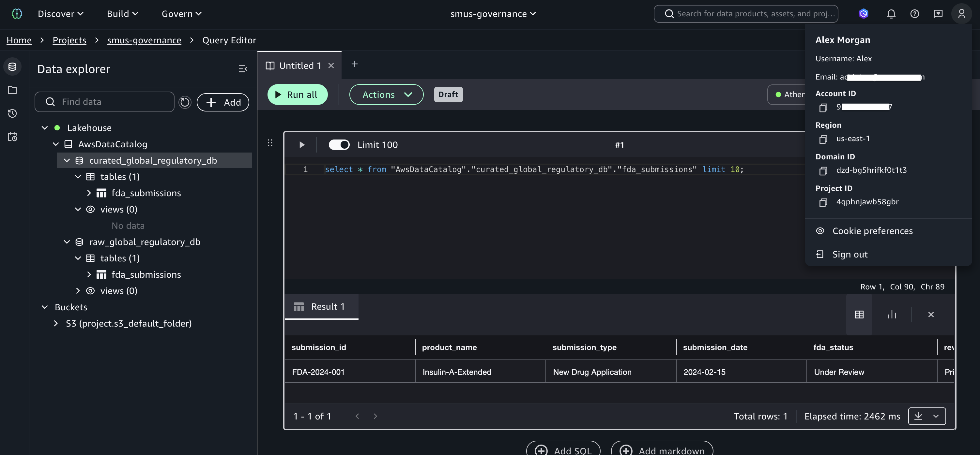Open the help question mark icon
980x455 pixels.
pyautogui.click(x=914, y=14)
